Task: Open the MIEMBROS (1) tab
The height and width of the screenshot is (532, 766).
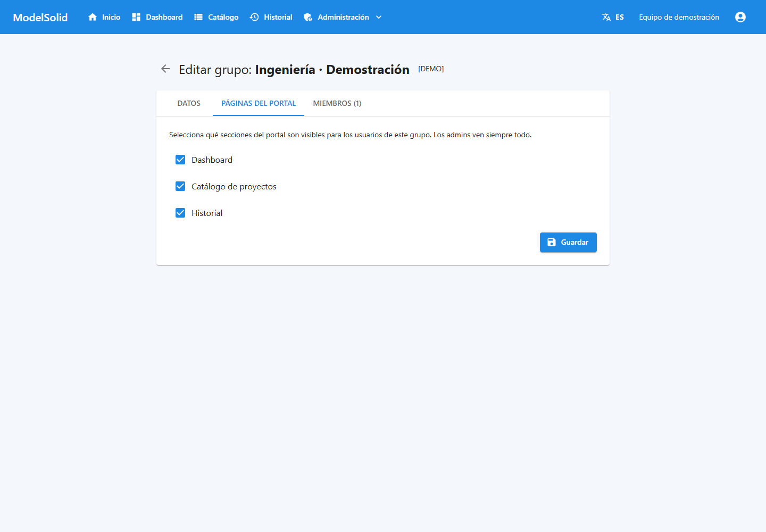Action: pos(337,103)
